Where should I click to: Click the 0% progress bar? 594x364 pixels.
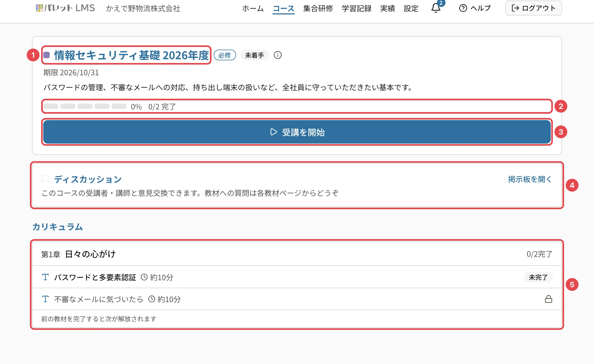point(85,106)
